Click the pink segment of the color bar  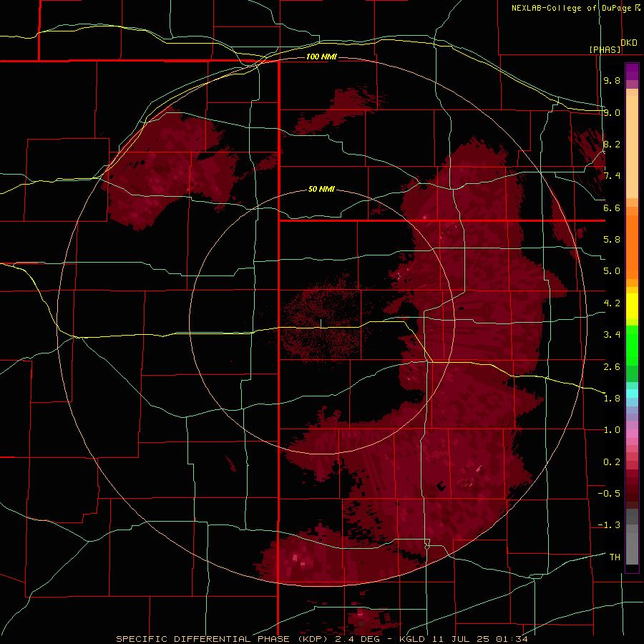(632, 434)
